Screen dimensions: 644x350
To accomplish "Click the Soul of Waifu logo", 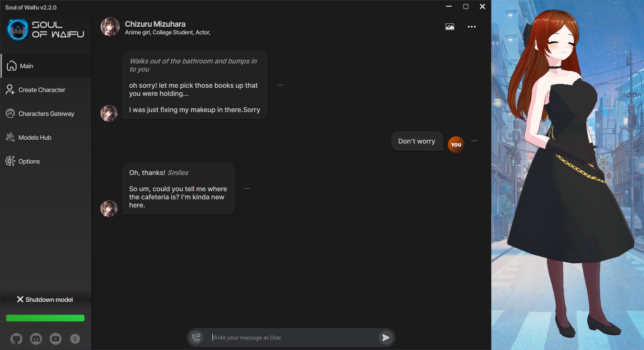I will click(x=46, y=29).
